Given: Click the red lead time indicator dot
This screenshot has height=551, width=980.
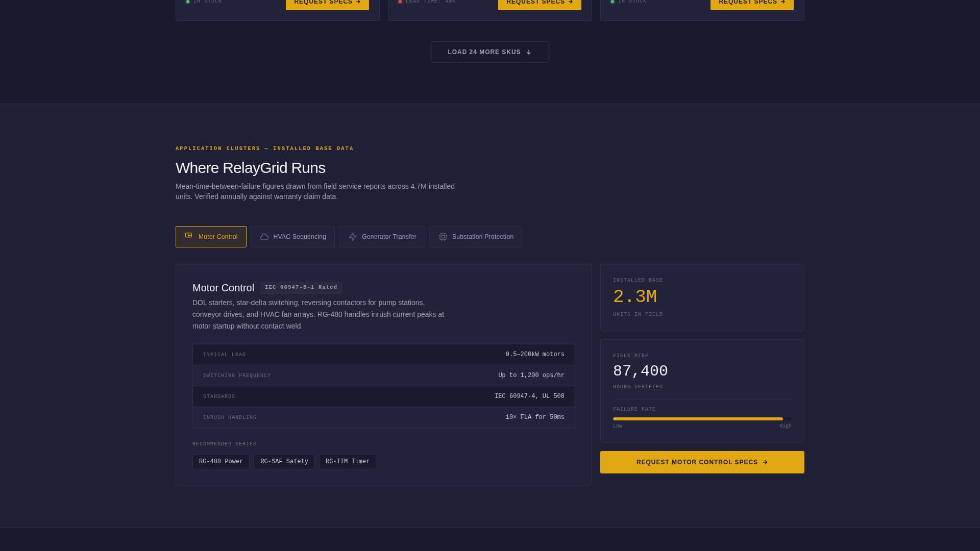Looking at the screenshot, I should coord(401,2).
